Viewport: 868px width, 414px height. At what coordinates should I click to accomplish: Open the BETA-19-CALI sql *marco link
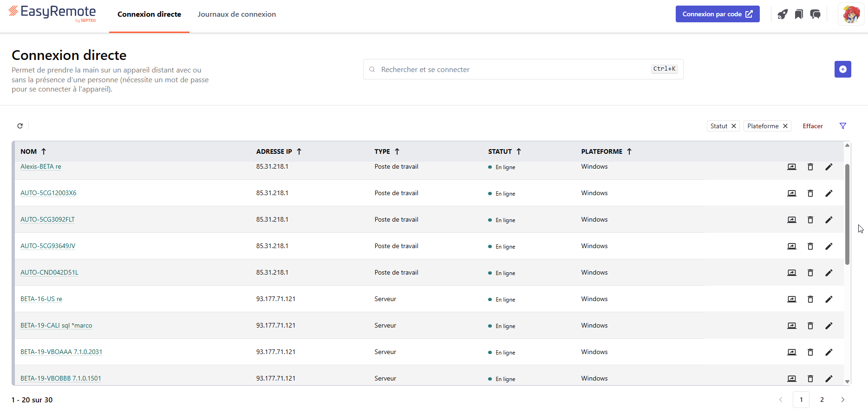coord(56,325)
